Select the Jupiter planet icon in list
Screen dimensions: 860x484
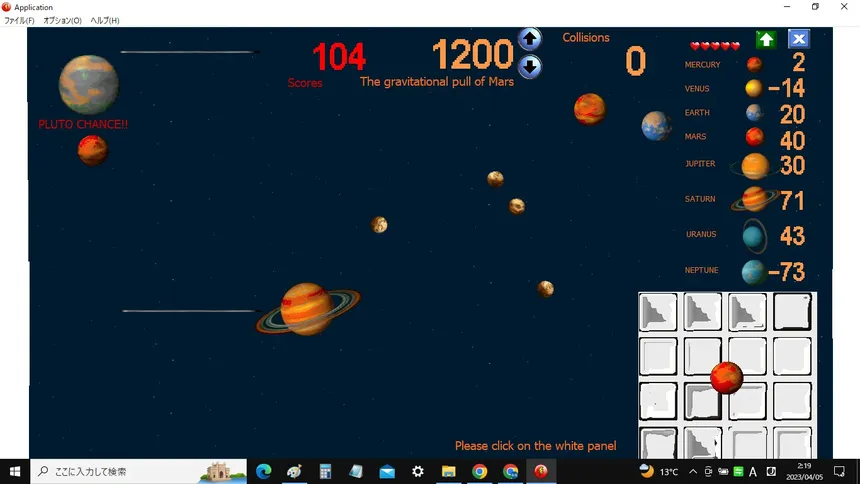coord(755,166)
